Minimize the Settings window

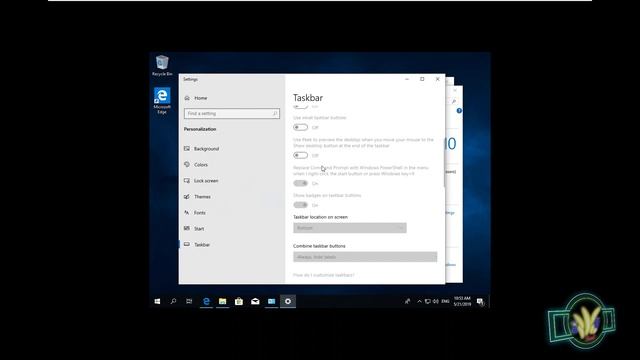point(407,79)
